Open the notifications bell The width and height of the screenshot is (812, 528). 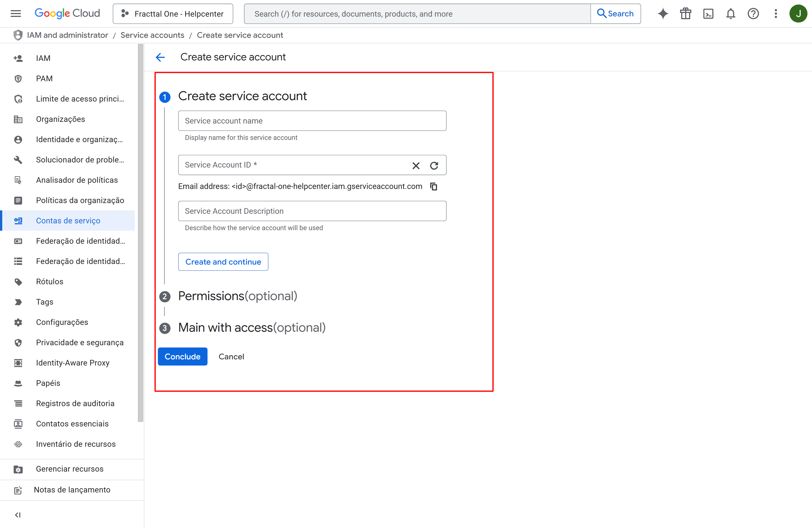tap(731, 14)
